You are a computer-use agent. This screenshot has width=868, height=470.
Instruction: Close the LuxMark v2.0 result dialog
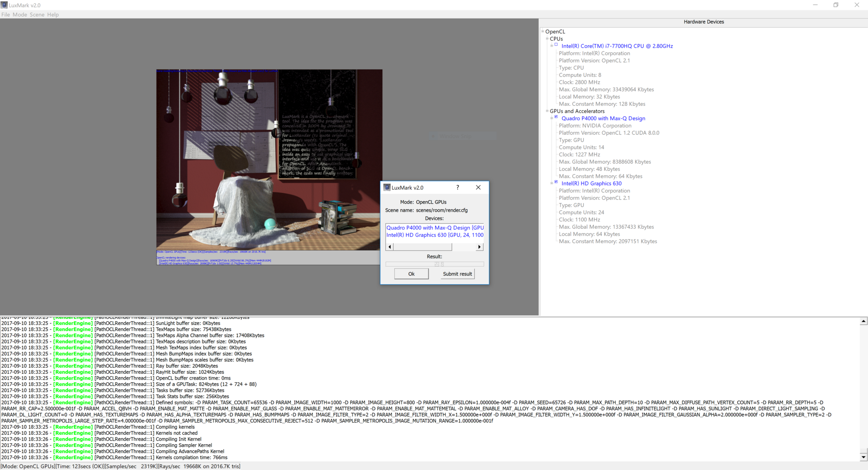pyautogui.click(x=478, y=187)
